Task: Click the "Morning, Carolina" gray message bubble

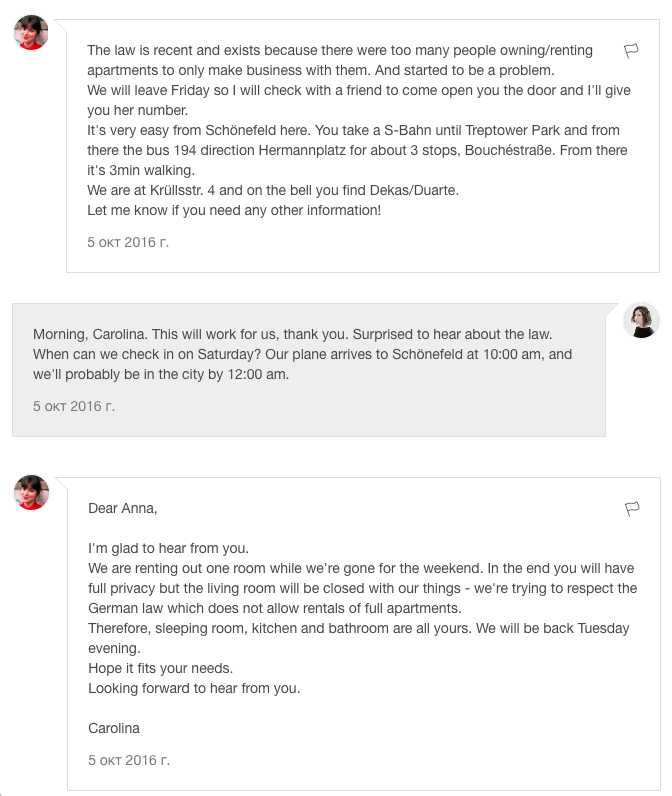Action: point(309,370)
